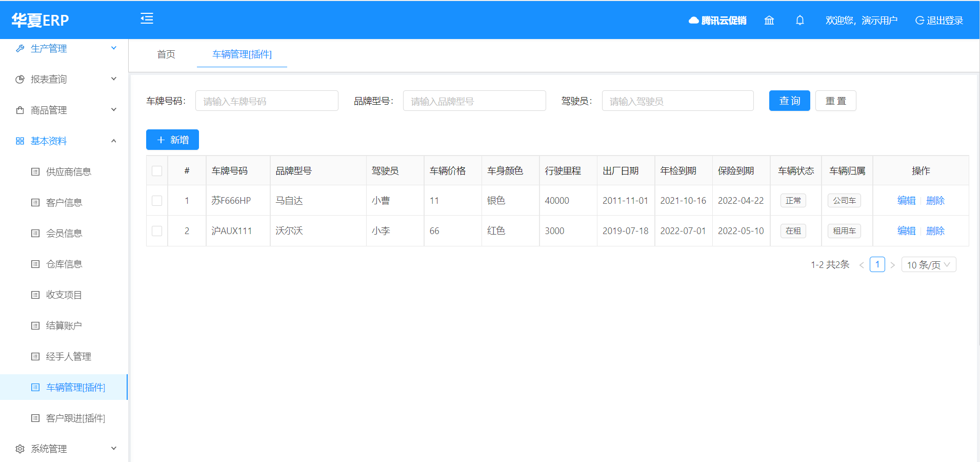
Task: Collapse the sidebar with the menu fold icon
Action: tap(147, 18)
